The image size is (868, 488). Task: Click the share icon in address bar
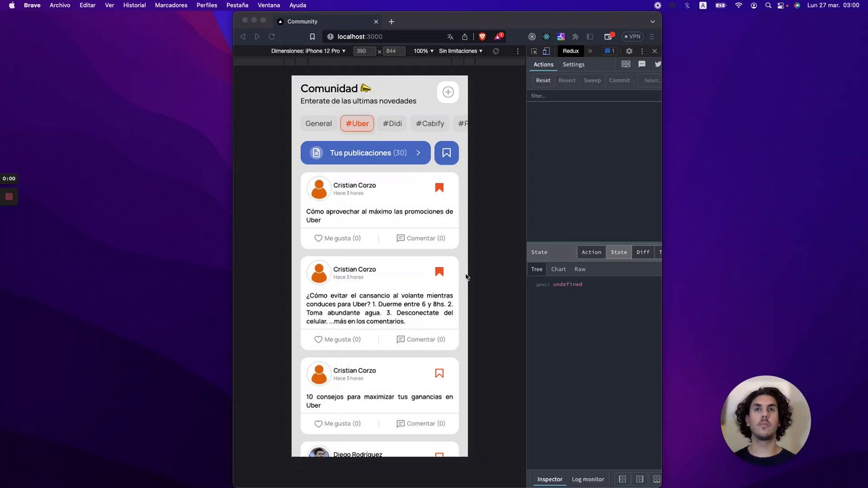465,37
